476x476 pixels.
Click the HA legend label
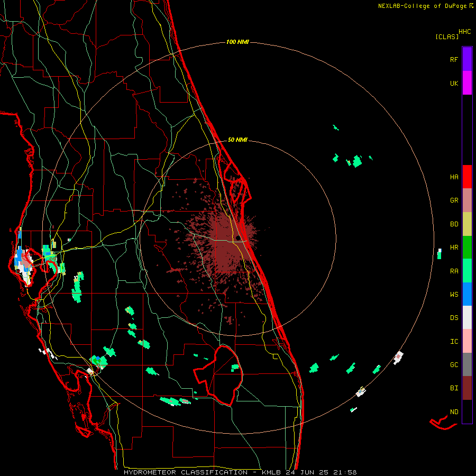[x=454, y=177]
